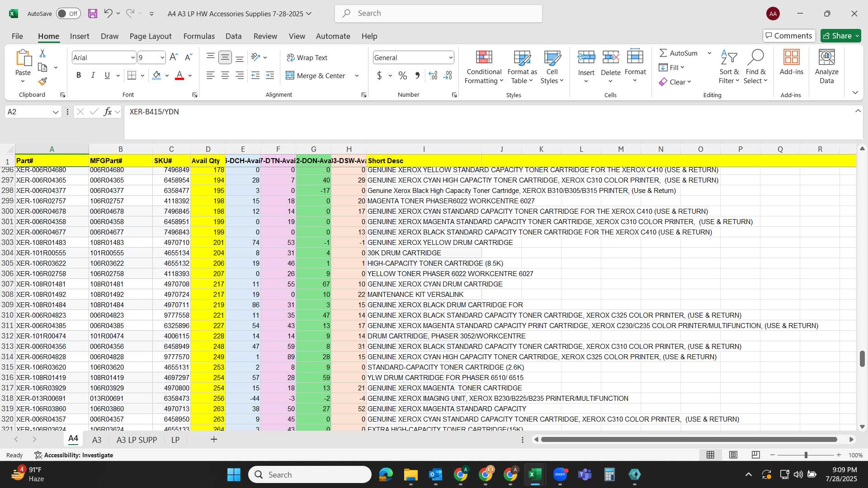Image resolution: width=868 pixels, height=488 pixels.
Task: Expand the formula bar with chevron
Action: pyautogui.click(x=858, y=111)
